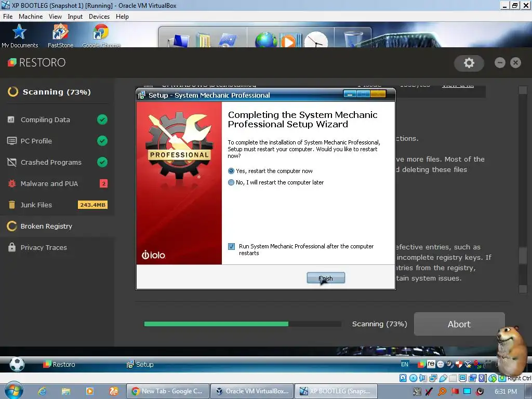Screen dimensions: 532x399
Task: Open Internet Explorer pinned taskbar icon
Action: [x=42, y=391]
